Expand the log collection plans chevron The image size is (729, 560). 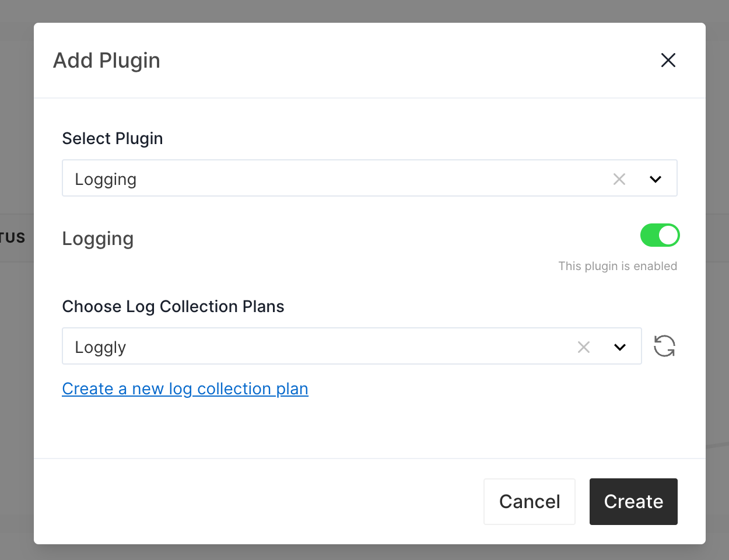coord(620,347)
